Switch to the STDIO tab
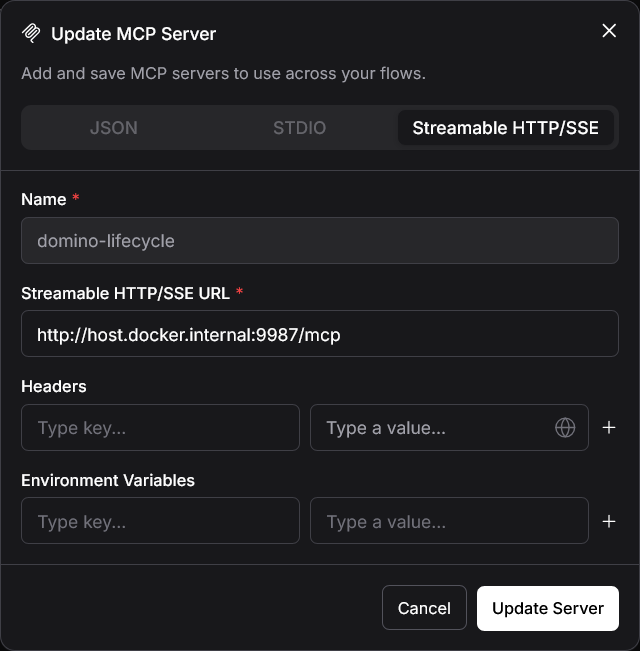 [299, 127]
